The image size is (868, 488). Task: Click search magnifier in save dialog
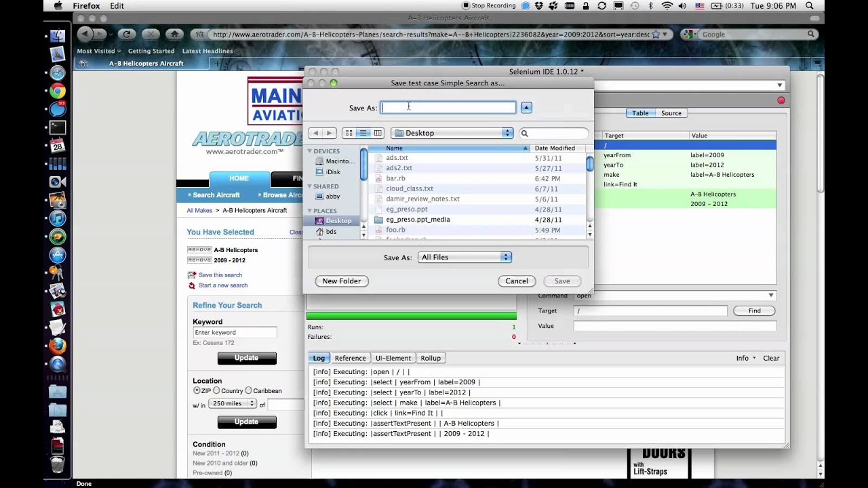[524, 134]
